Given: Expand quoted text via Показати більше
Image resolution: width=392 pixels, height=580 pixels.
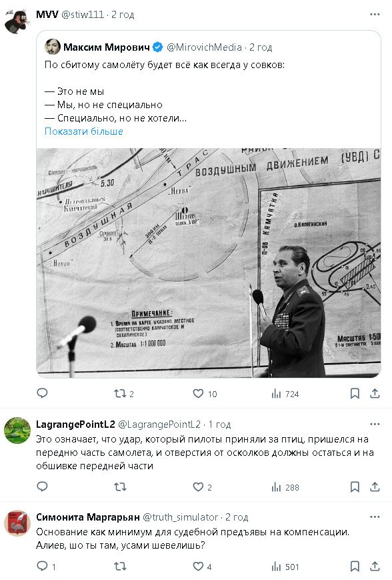Looking at the screenshot, I should pos(84,131).
